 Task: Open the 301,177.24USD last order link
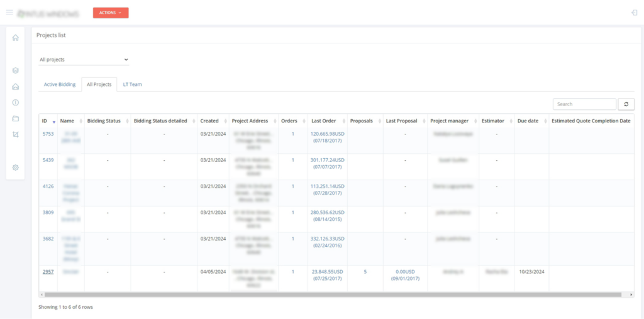tap(327, 160)
